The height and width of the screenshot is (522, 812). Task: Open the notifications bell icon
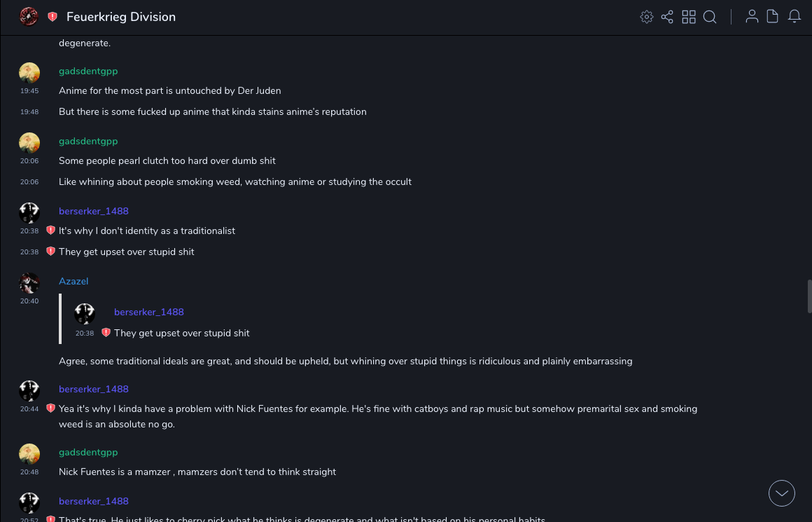(794, 17)
